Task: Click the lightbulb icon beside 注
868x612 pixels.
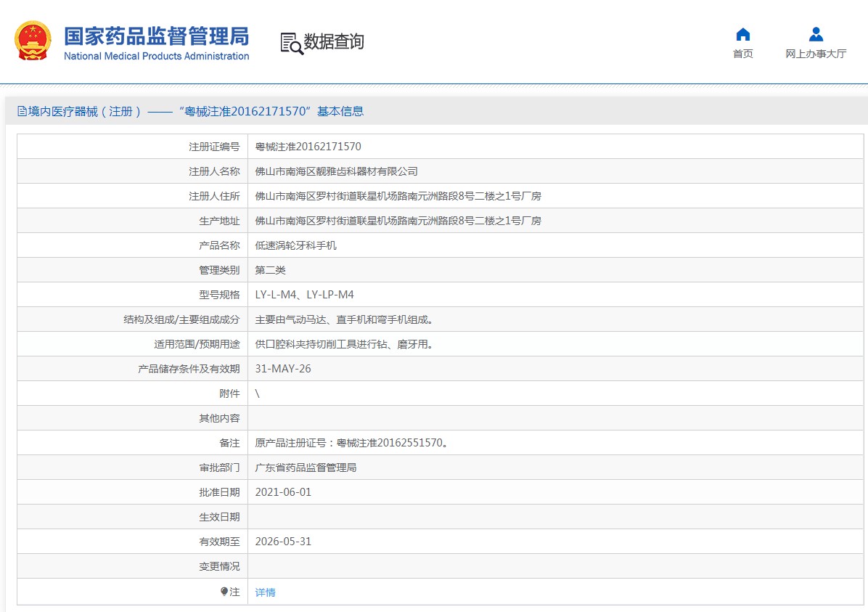Action: pyautogui.click(x=224, y=592)
